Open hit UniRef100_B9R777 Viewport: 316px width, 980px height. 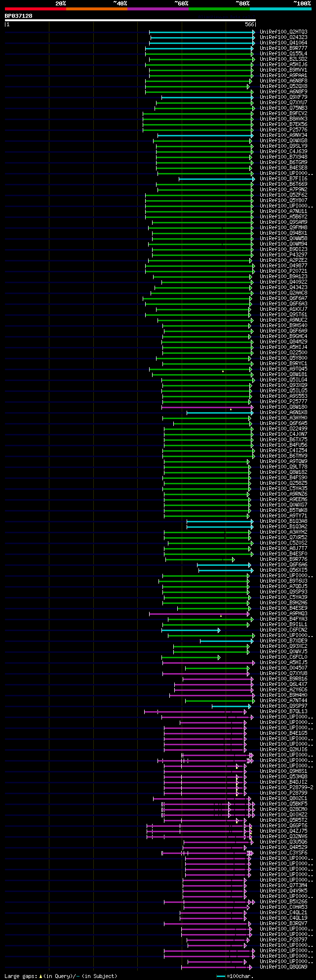point(283,48)
